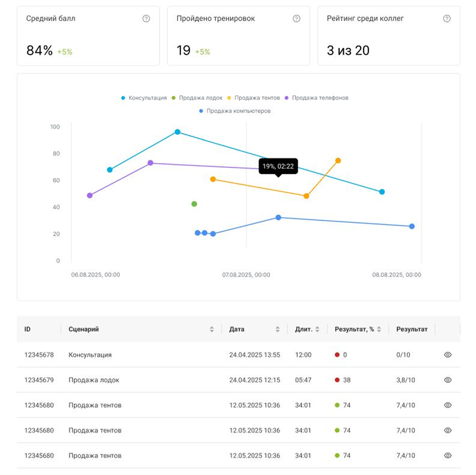The width and height of the screenshot is (476, 475).
Task: Select Консультация point near value 51
Action: tap(382, 192)
